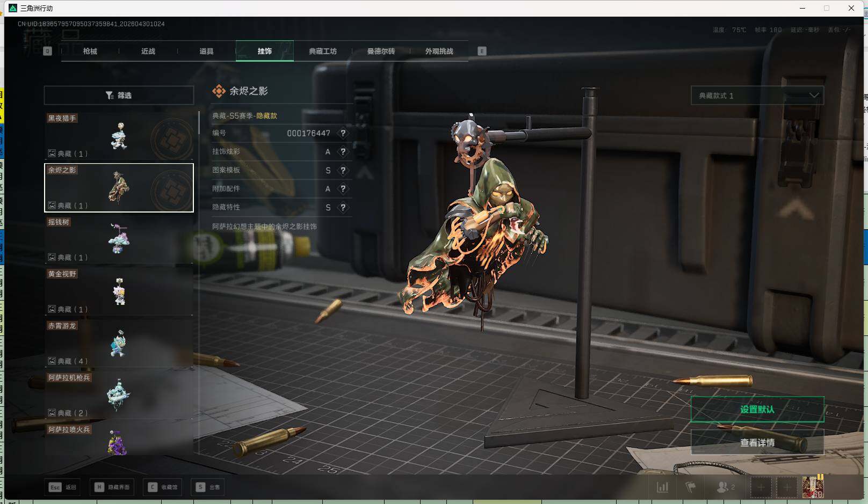868x504 pixels.
Task: Click the Q previous-tab key icon
Action: (x=47, y=51)
